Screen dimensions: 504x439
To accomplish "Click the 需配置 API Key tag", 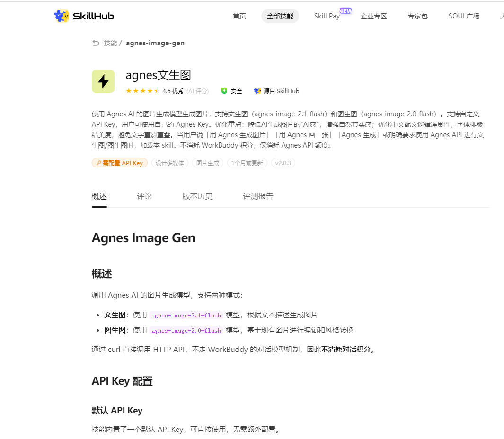I will click(120, 163).
